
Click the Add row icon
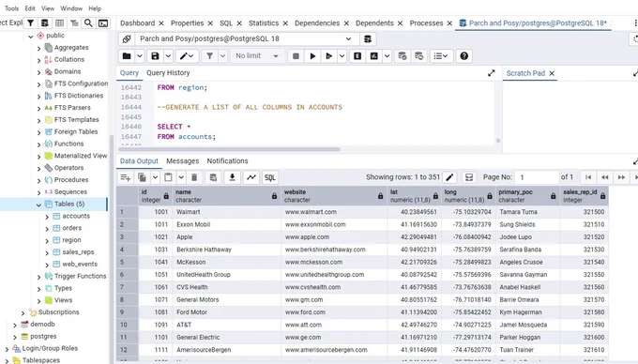tap(126, 177)
